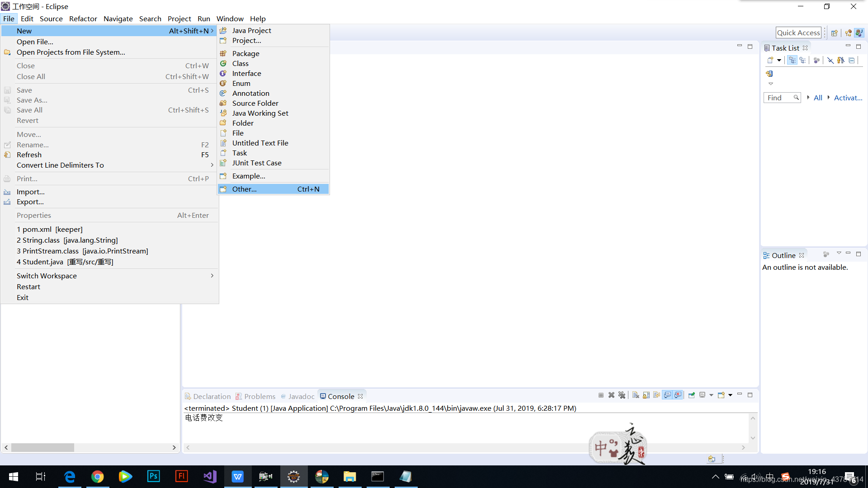Toggle Scheduled presentation in Task List
Viewport: 868px width, 488px height.
click(802, 60)
